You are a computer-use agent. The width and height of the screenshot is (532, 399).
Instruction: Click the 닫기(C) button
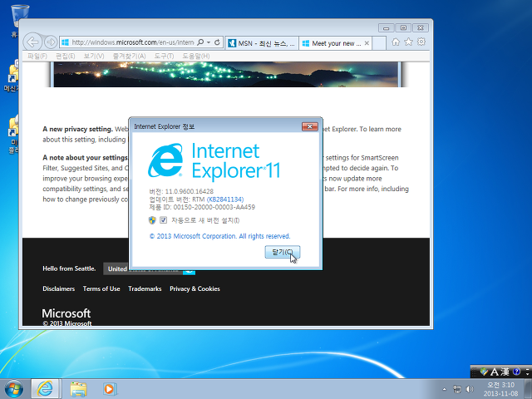pyautogui.click(x=283, y=252)
